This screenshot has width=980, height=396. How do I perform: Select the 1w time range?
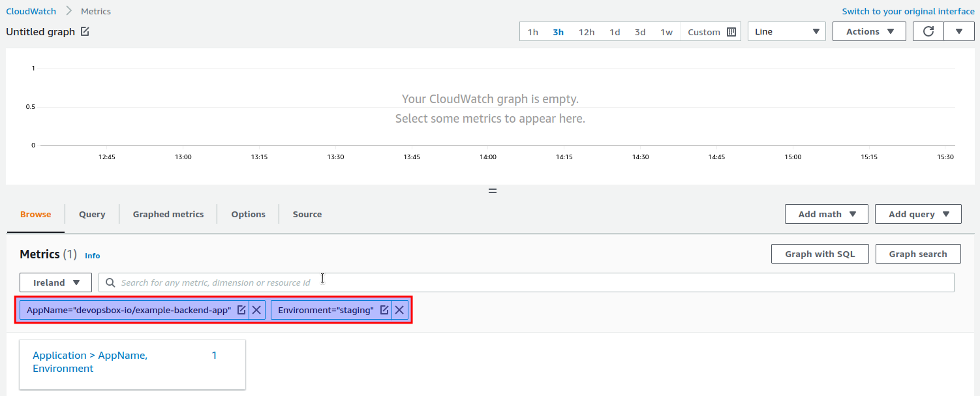pos(666,31)
